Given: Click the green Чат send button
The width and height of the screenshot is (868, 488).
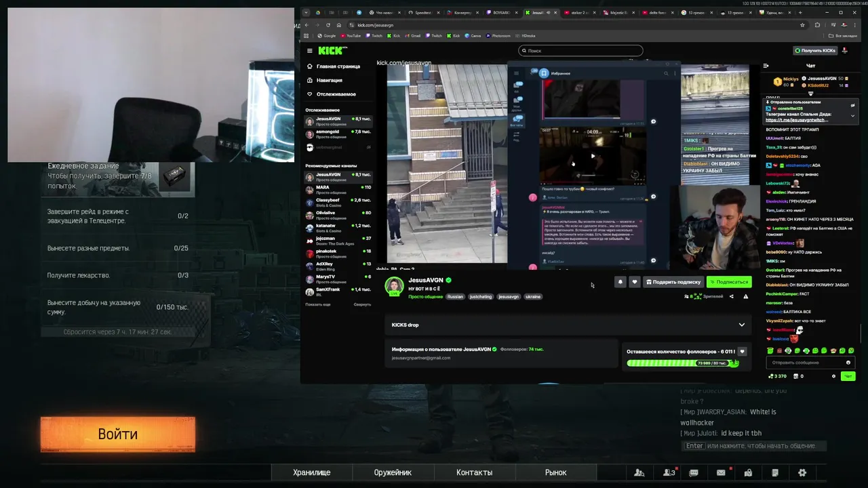Looking at the screenshot, I should (848, 376).
